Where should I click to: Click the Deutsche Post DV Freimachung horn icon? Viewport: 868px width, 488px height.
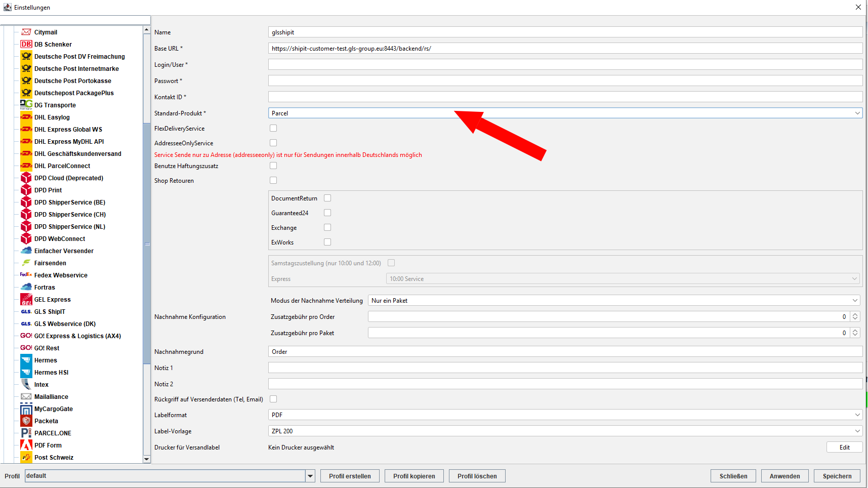[x=26, y=56]
